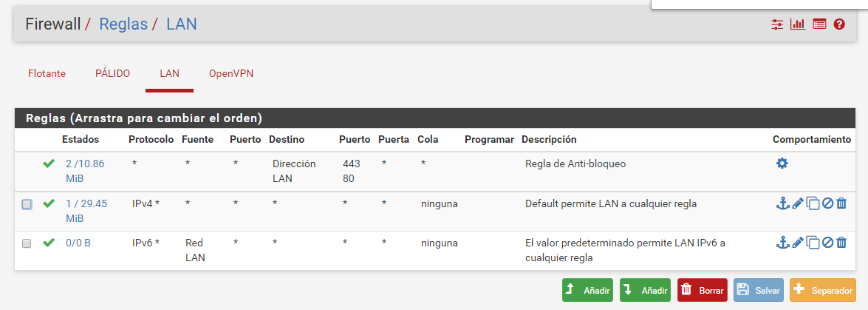Tick the IPv6 rule checkbox
Viewport: 868px width, 310px height.
27,243
